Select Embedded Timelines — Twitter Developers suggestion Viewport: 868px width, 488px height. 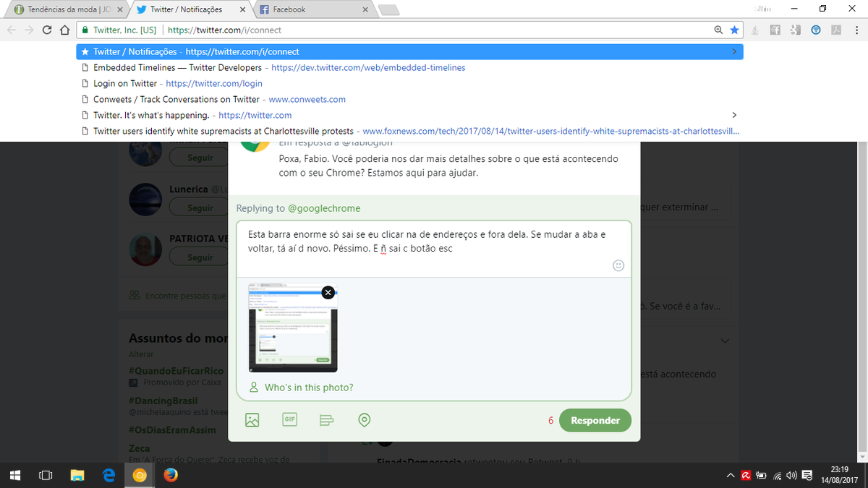point(409,67)
